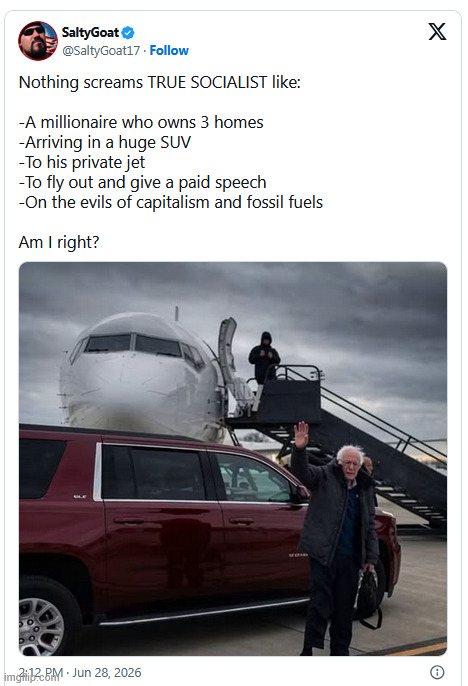Open the X logo in tweet header
This screenshot has height=686, width=468.
437,32
